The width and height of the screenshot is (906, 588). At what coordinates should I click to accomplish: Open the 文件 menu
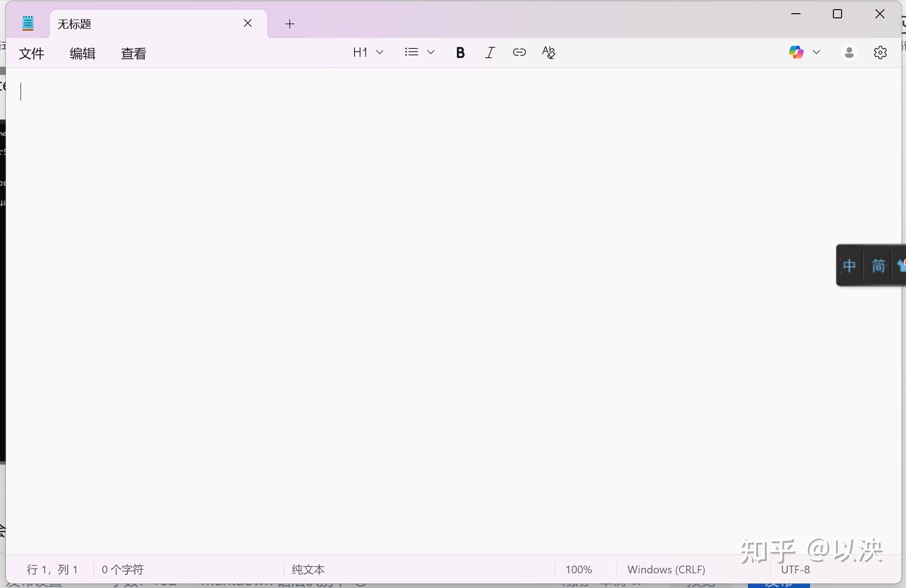point(32,53)
